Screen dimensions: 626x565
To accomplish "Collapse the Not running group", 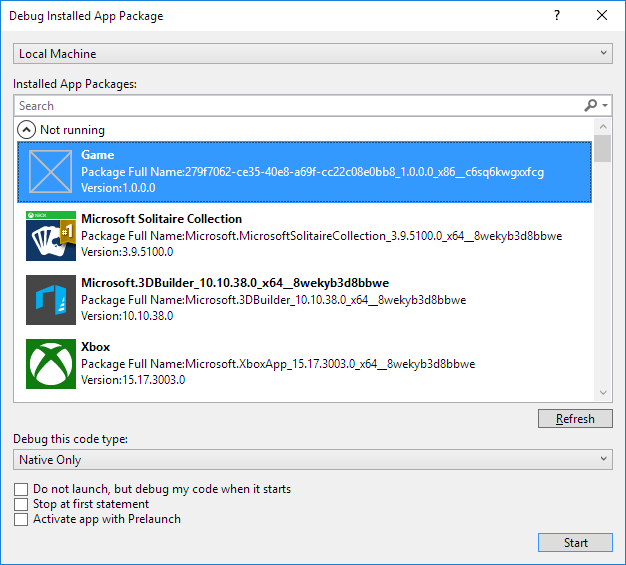I will pos(26,130).
